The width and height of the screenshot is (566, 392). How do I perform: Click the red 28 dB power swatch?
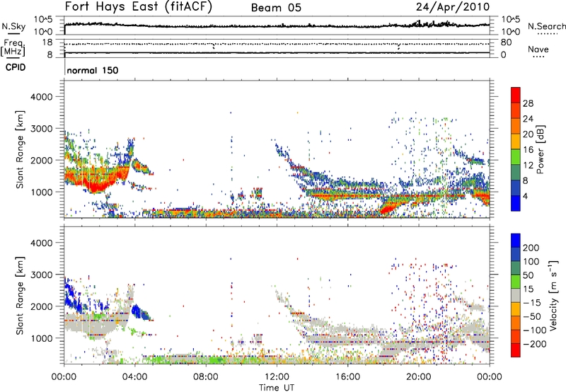point(516,96)
